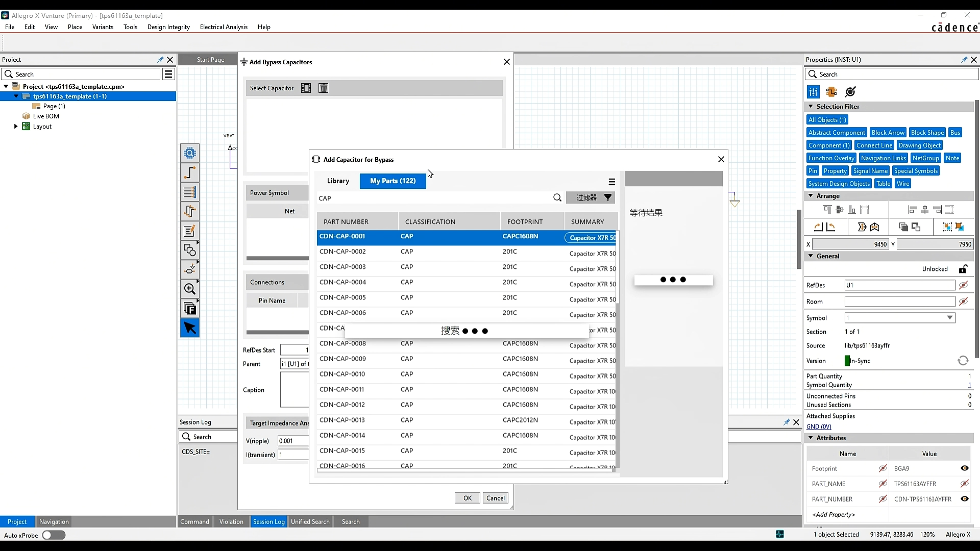980x551 pixels.
Task: Open Project panel options menu icon
Action: 168,74
